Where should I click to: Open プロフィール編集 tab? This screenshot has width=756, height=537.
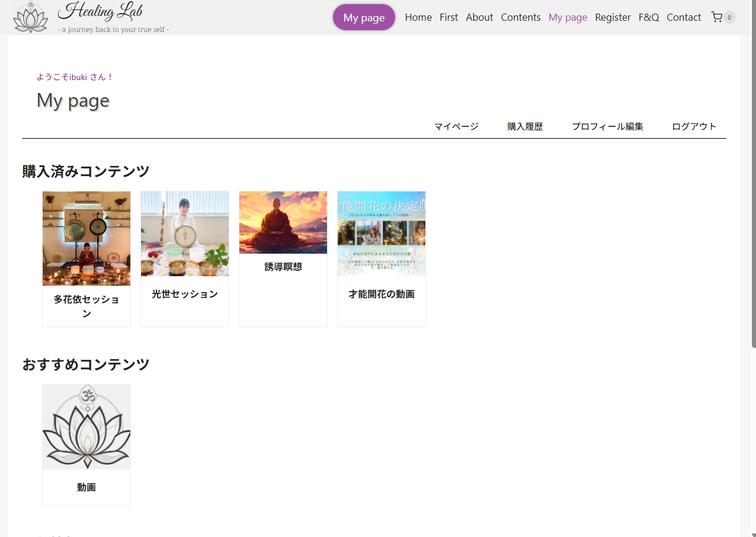tap(607, 126)
